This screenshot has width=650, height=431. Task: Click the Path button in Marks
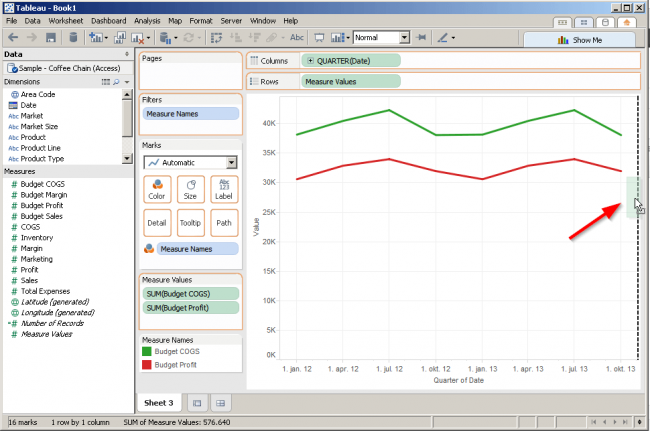tap(224, 223)
